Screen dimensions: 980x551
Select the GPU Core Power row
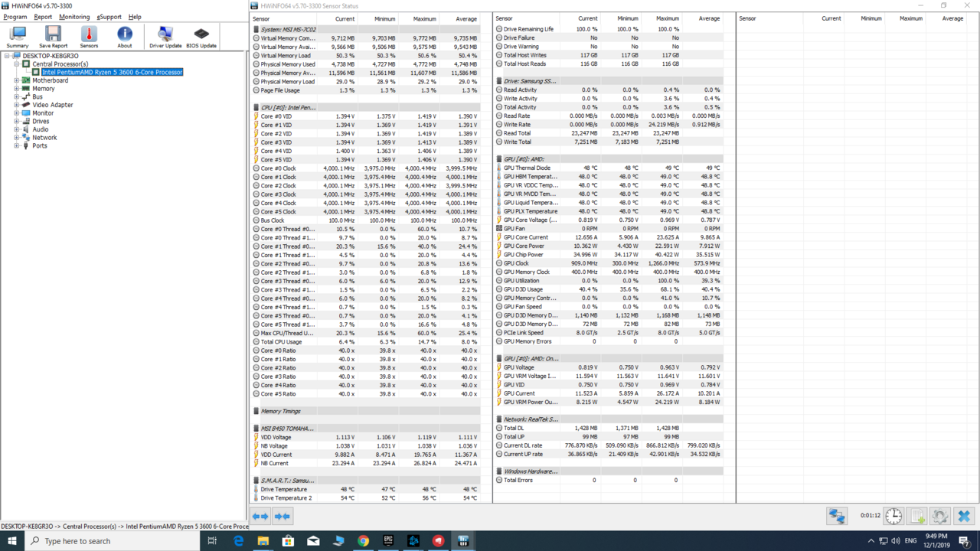coord(609,246)
